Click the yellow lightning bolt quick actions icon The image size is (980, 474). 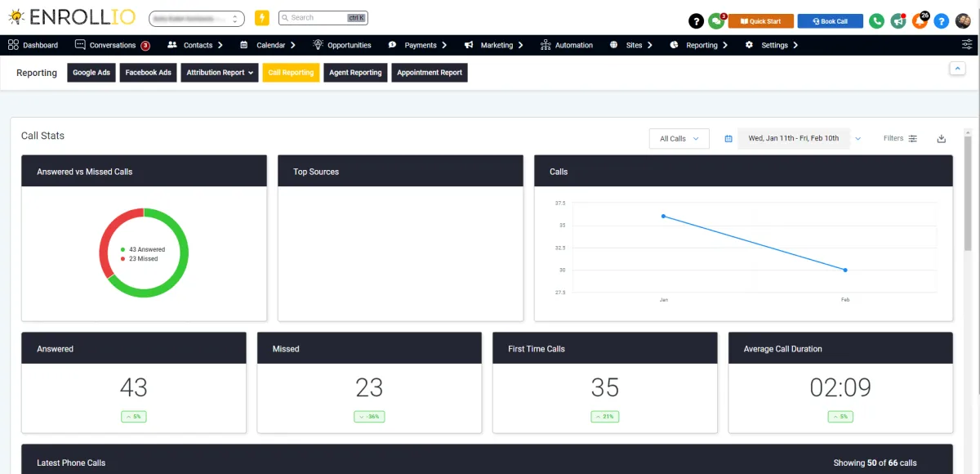click(x=261, y=18)
